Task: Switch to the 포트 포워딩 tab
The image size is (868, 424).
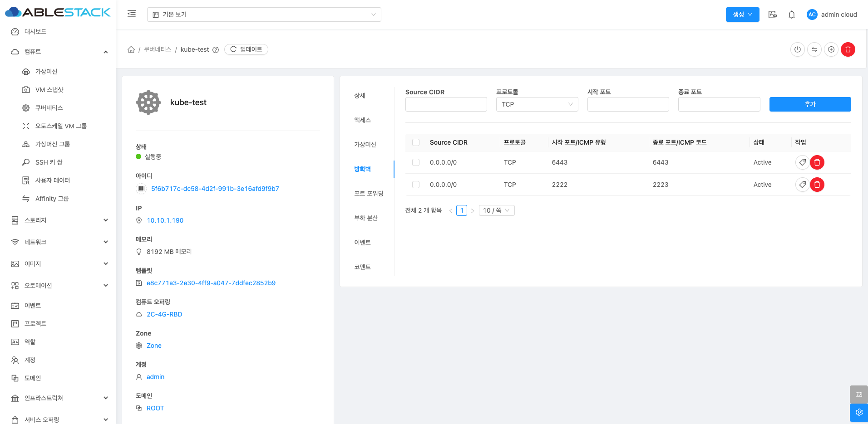Action: 369,194
